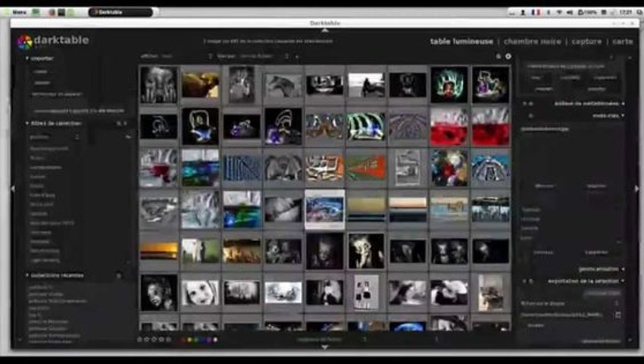The width and height of the screenshot is (644, 364).
Task: Open the Menu button in the OS panel
Action: click(15, 12)
